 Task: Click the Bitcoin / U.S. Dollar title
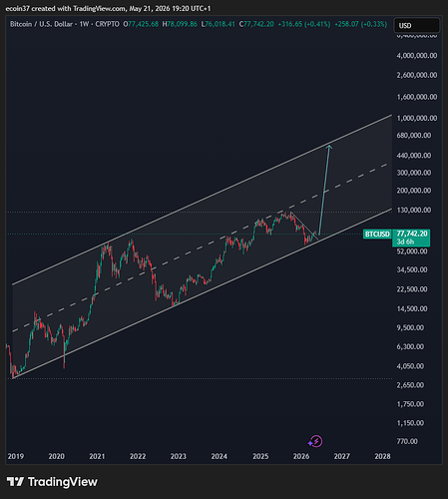click(x=41, y=24)
